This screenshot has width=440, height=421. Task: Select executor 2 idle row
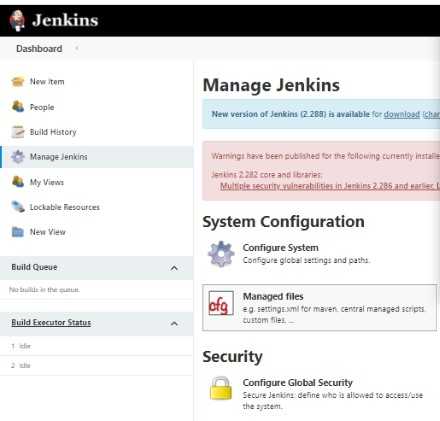pyautogui.click(x=96, y=365)
